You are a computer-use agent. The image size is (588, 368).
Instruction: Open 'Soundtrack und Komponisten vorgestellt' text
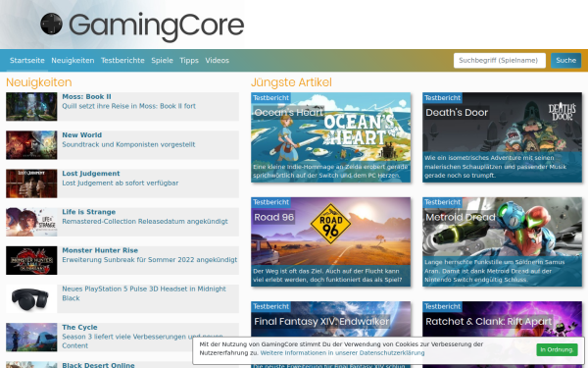(x=128, y=144)
